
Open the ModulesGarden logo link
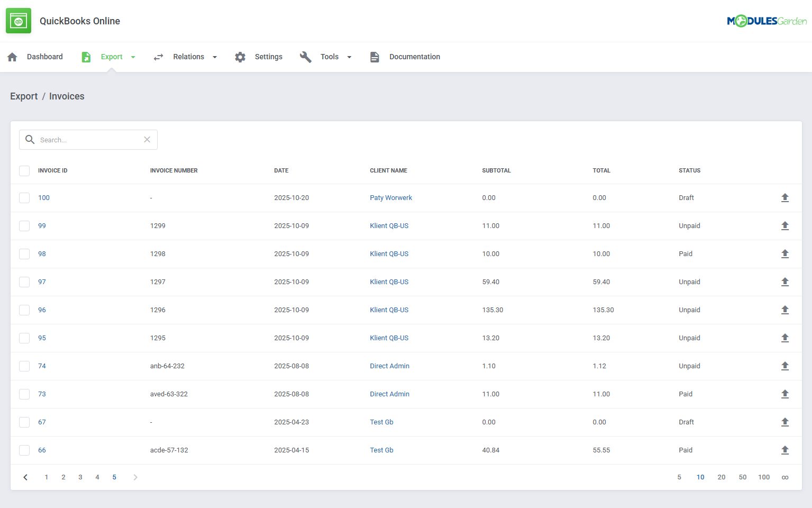pyautogui.click(x=767, y=21)
